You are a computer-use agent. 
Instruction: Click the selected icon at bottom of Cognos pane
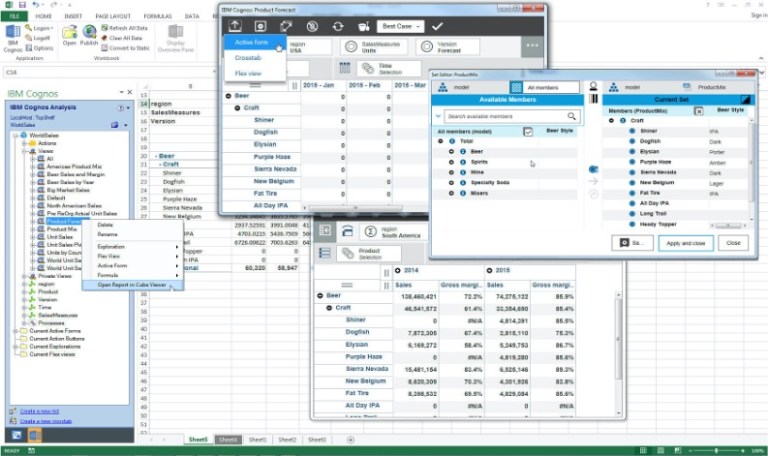tap(34, 434)
